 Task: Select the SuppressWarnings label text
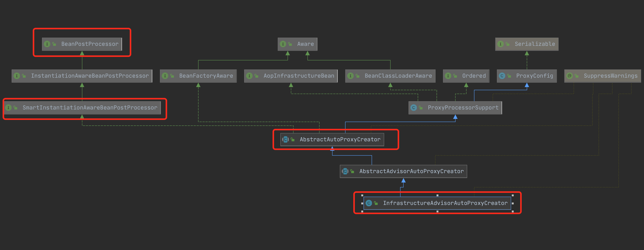click(610, 76)
